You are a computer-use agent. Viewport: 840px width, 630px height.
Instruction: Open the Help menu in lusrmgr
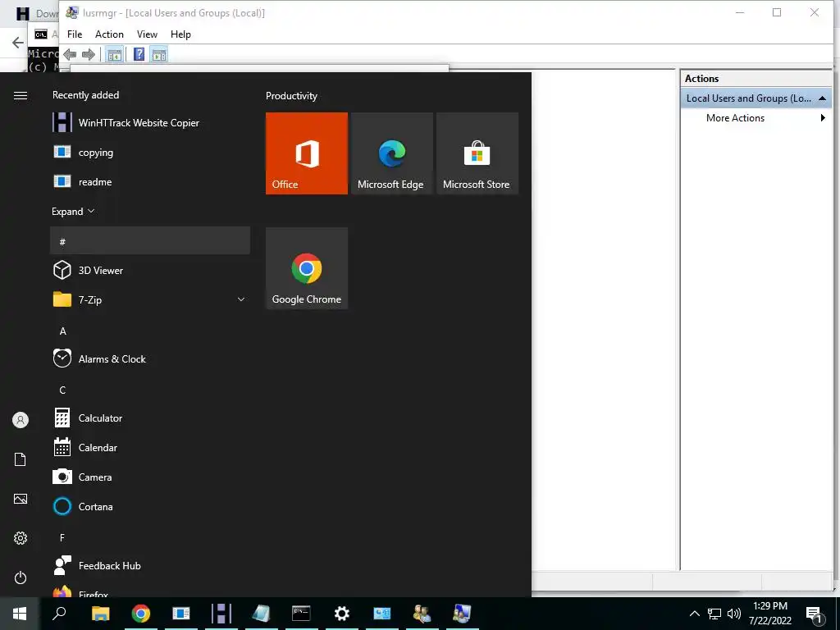click(180, 34)
